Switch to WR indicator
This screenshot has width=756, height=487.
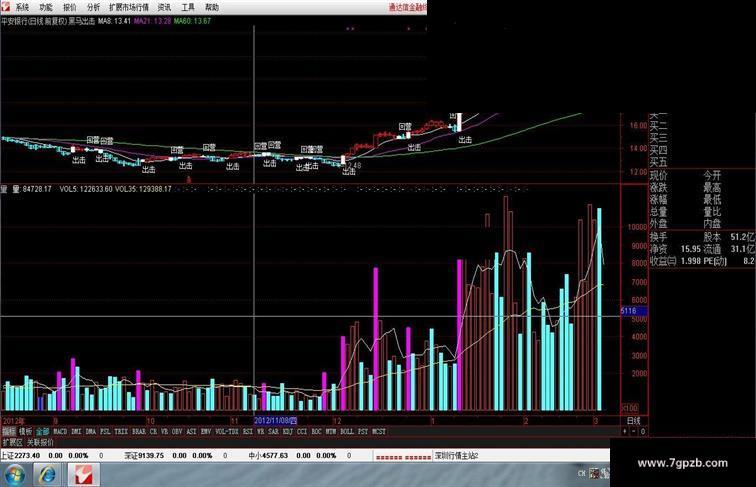pos(261,432)
